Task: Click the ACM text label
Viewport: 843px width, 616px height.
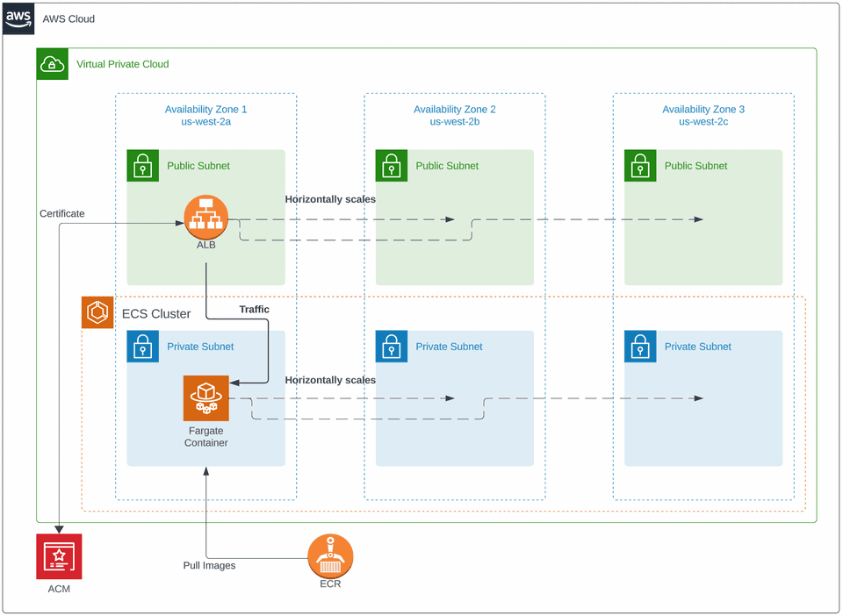Action: [x=59, y=589]
